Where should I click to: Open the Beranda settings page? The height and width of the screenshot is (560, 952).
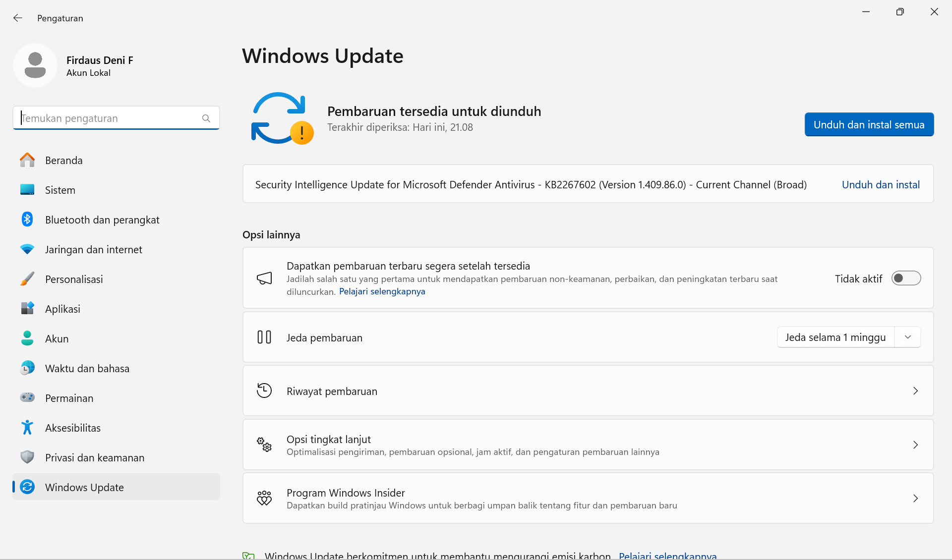coord(117,160)
